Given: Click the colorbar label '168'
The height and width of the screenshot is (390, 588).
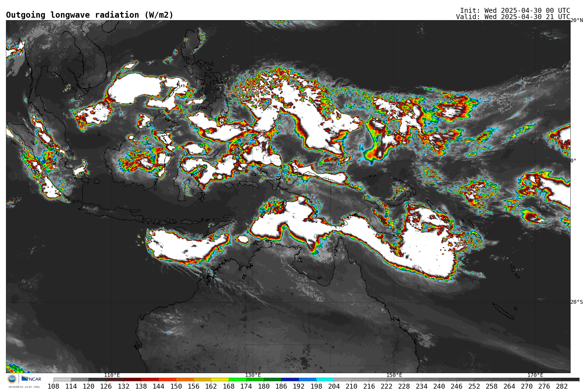Looking at the screenshot, I should pyautogui.click(x=229, y=386).
